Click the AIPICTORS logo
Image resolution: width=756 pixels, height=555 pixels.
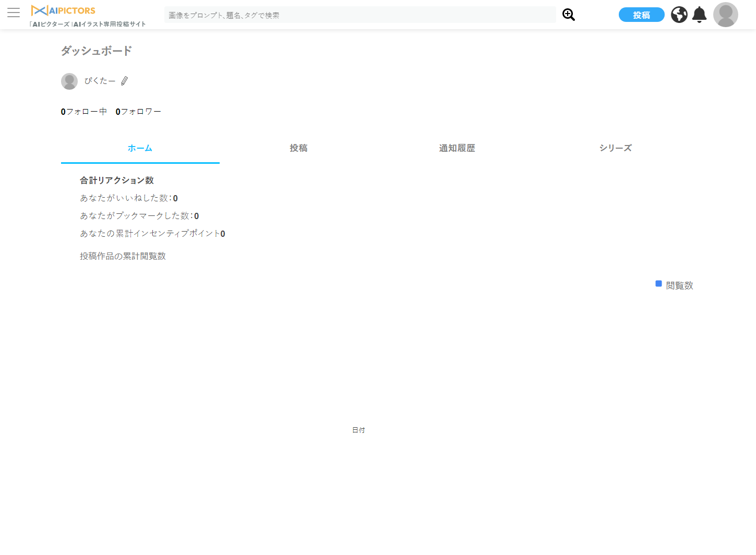63,10
